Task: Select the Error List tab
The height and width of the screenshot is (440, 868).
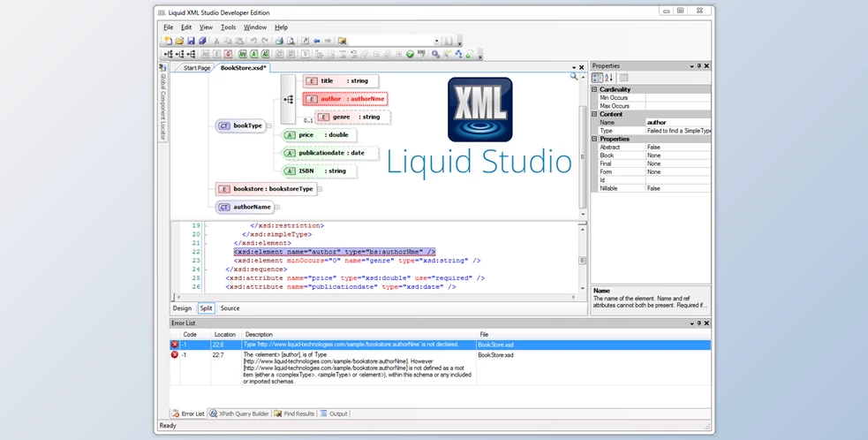Action: (188, 413)
